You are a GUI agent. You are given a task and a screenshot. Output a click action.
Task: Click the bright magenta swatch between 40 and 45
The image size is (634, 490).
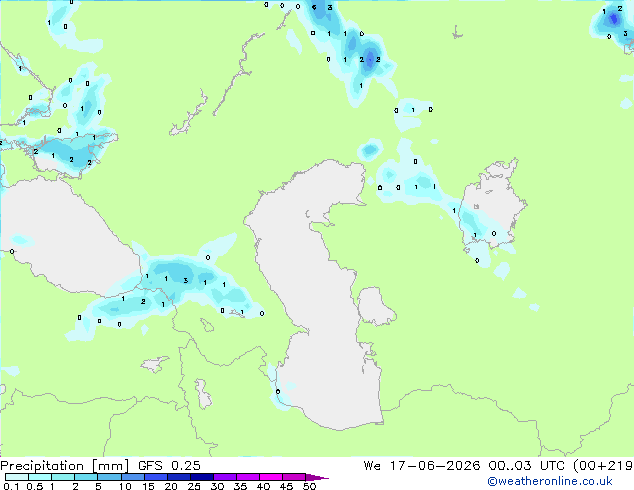(271, 477)
